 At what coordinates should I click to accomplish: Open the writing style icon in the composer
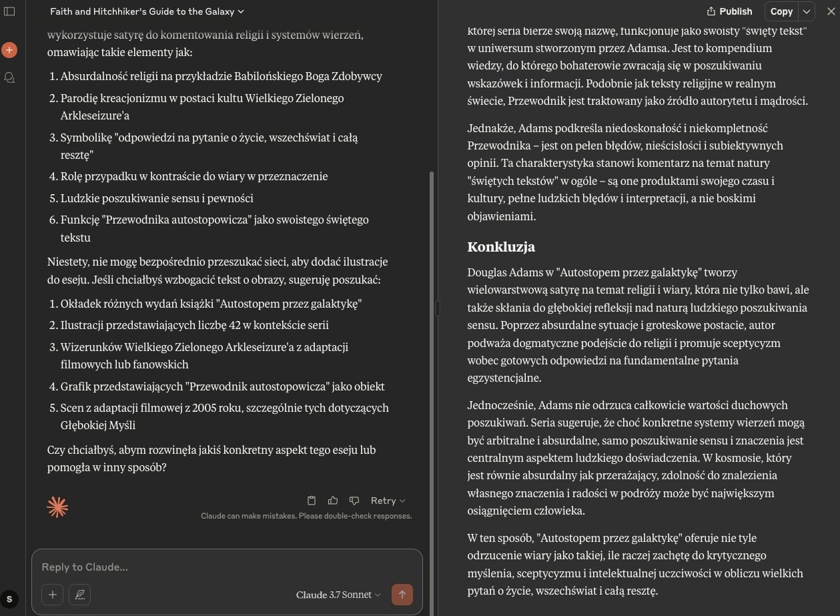(x=79, y=595)
